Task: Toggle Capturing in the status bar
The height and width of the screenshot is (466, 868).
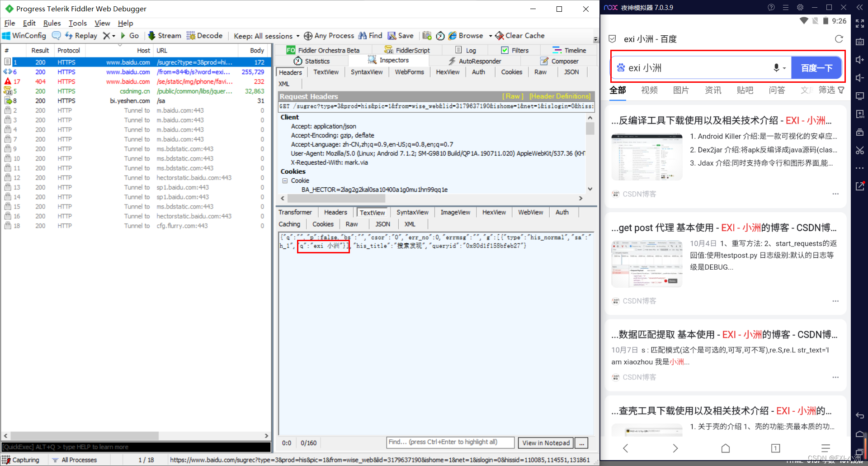Action: click(21, 460)
